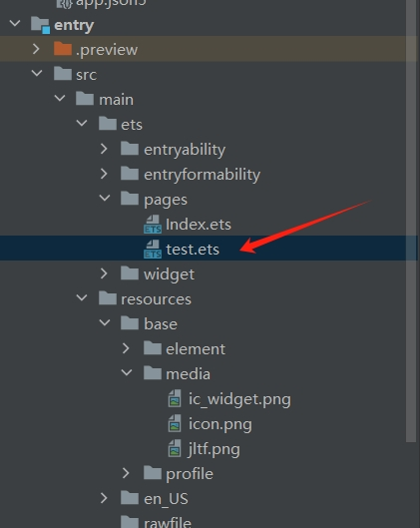Expand the entryformability folder

click(x=104, y=174)
